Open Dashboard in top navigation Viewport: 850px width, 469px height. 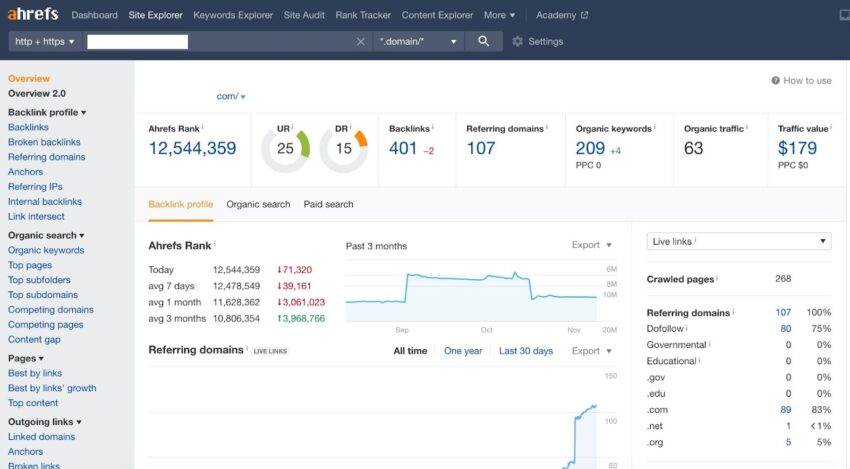coord(94,15)
